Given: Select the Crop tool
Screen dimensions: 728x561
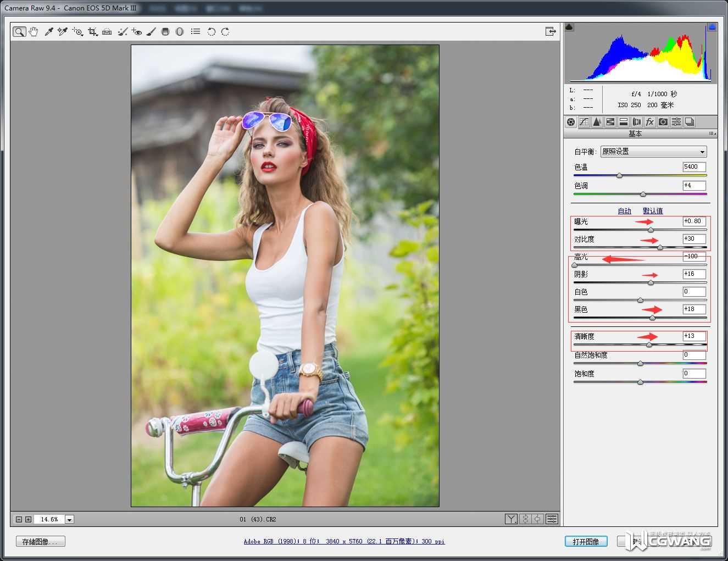Looking at the screenshot, I should coord(92,32).
